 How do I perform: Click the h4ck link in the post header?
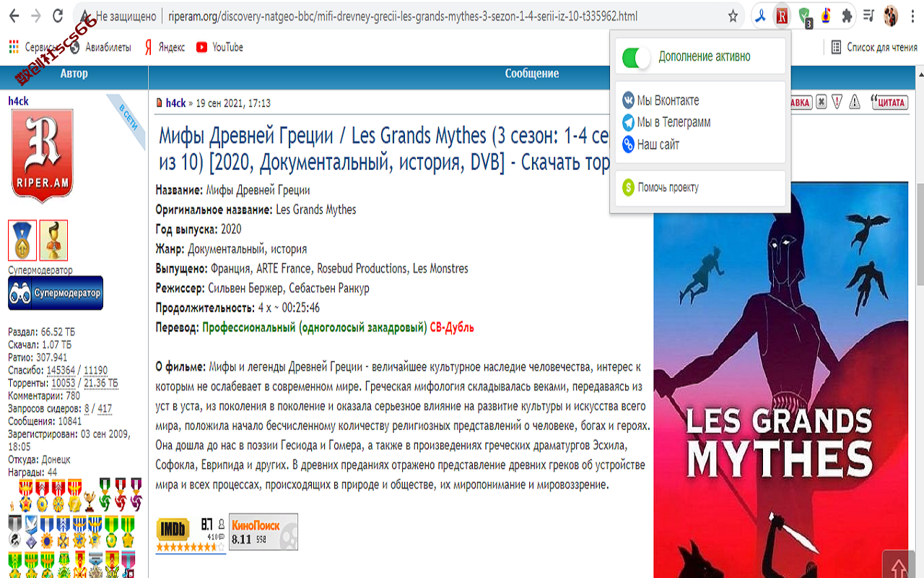point(175,103)
